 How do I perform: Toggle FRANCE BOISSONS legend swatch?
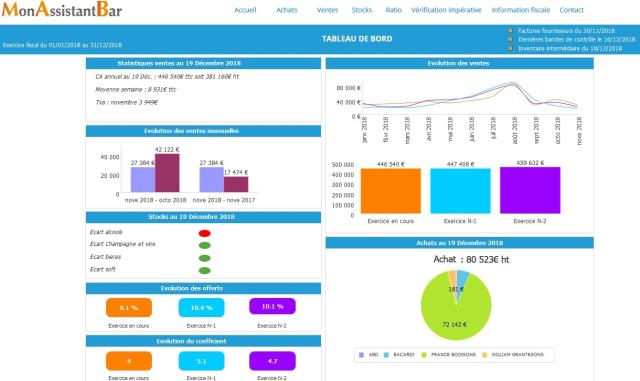coord(424,355)
